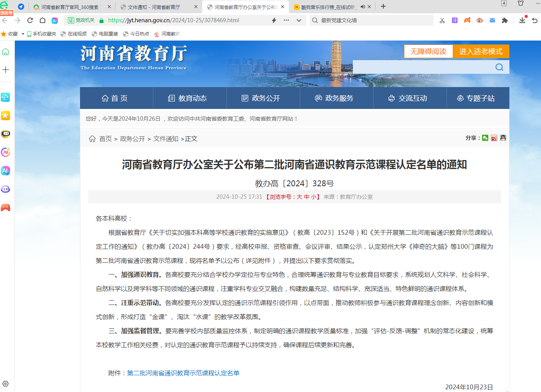Open the extensions puzzle-piece icon
The height and width of the screenshot is (392, 541).
pos(505,20)
